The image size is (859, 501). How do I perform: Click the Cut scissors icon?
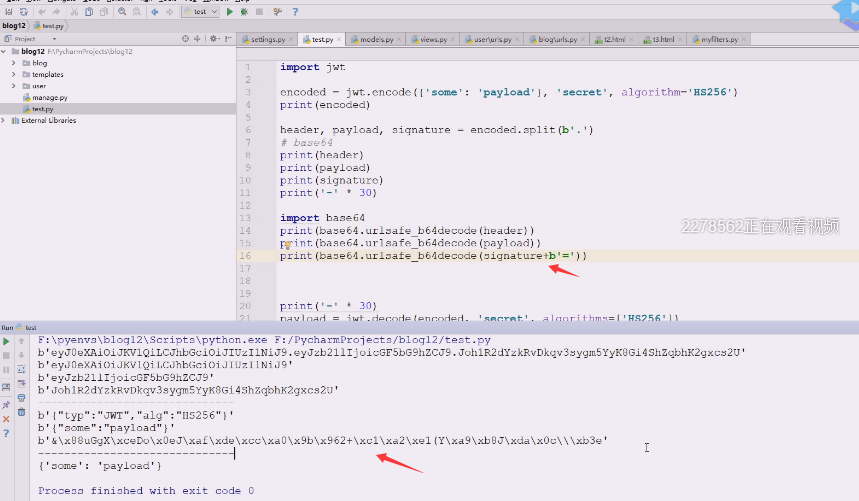[x=74, y=11]
